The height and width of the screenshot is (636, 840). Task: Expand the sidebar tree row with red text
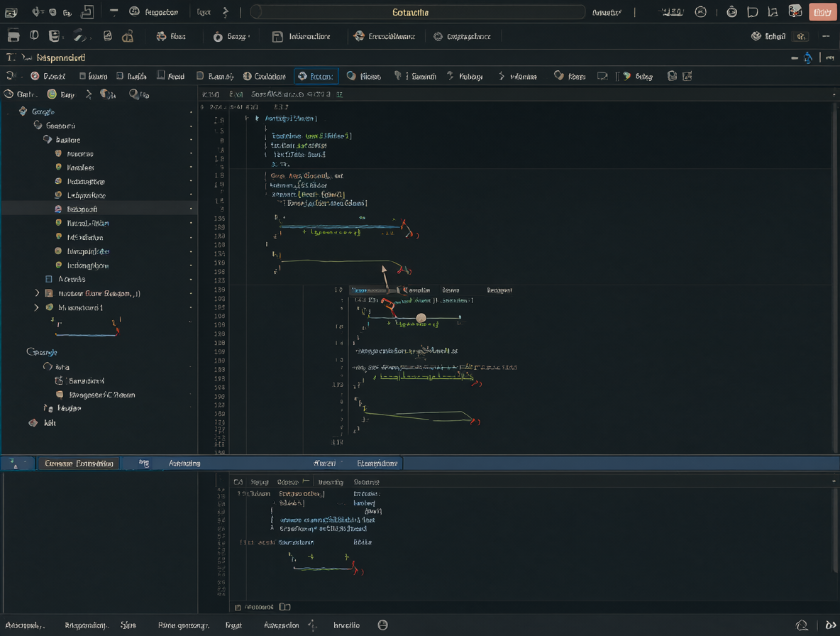(36, 293)
